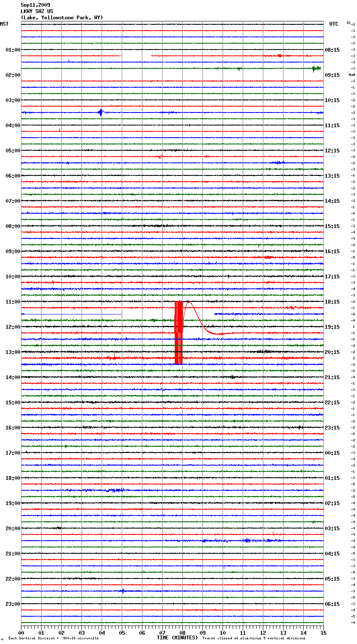Click the 03:15 UTC time label
Viewport: 357px width, 644px height.
332,529
